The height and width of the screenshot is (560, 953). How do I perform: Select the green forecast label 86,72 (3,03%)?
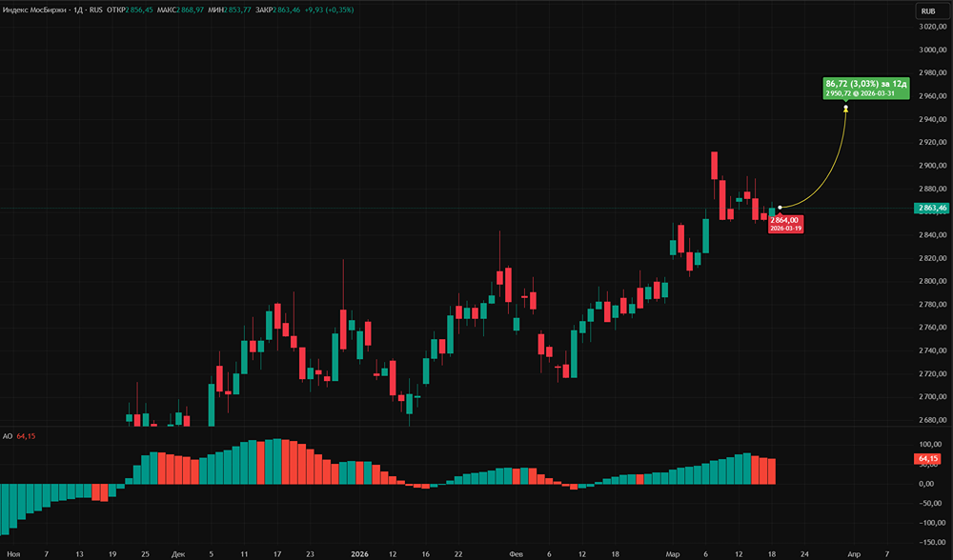pyautogui.click(x=866, y=88)
